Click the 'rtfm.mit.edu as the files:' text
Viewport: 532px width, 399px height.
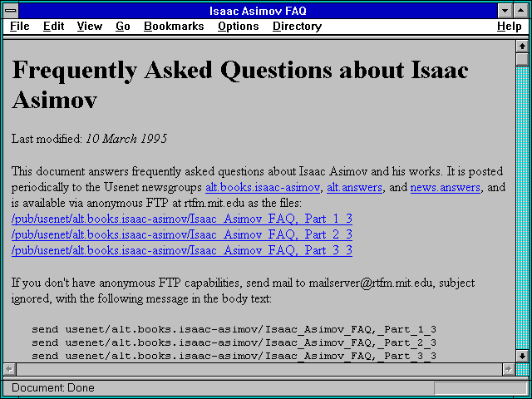243,203
